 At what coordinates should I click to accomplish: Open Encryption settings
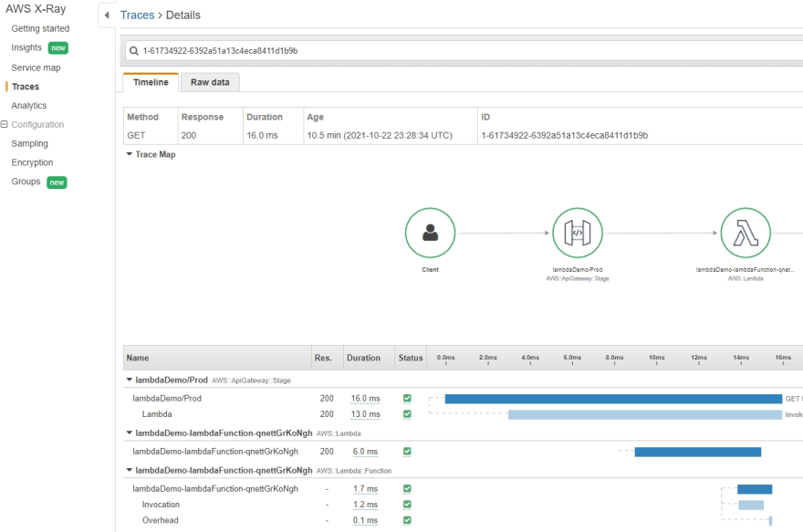point(32,162)
